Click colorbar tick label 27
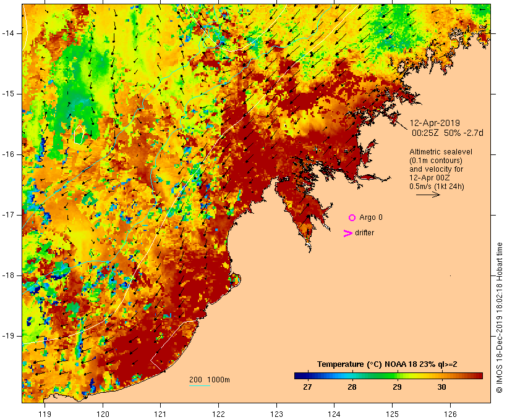Image resolution: width=507 pixels, height=420 pixels. [307, 387]
